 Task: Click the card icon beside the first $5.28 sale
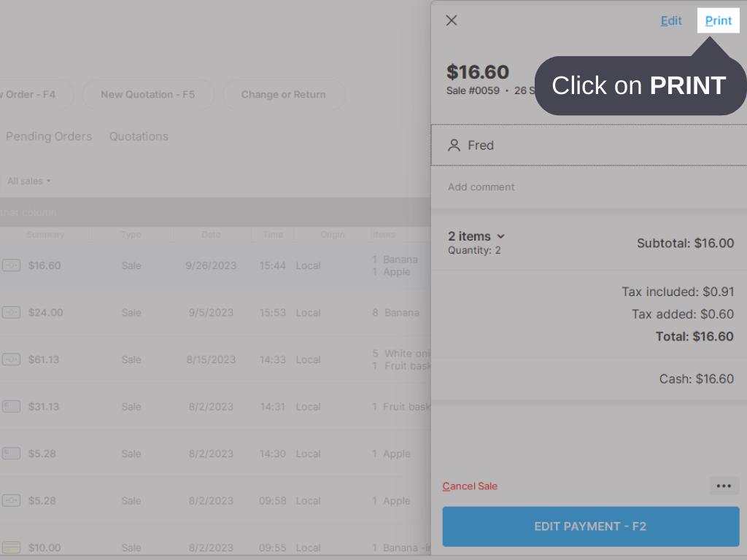point(11,453)
